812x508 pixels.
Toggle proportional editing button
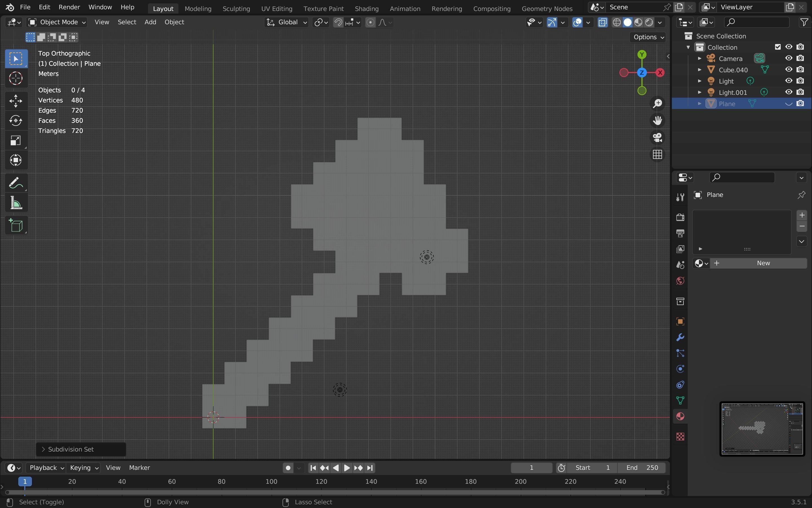(x=370, y=22)
